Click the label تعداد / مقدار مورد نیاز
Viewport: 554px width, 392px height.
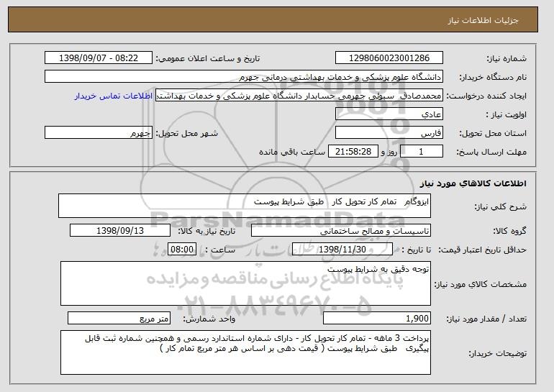486,319
